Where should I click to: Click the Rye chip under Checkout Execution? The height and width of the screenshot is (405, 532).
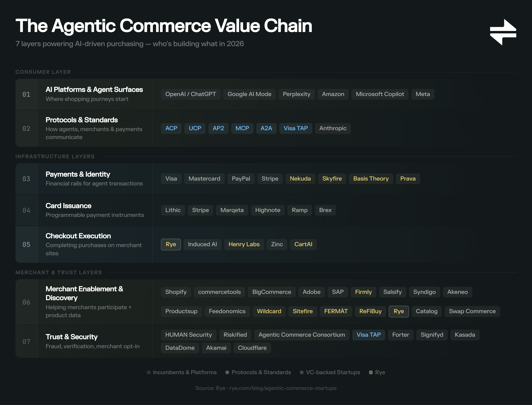171,244
